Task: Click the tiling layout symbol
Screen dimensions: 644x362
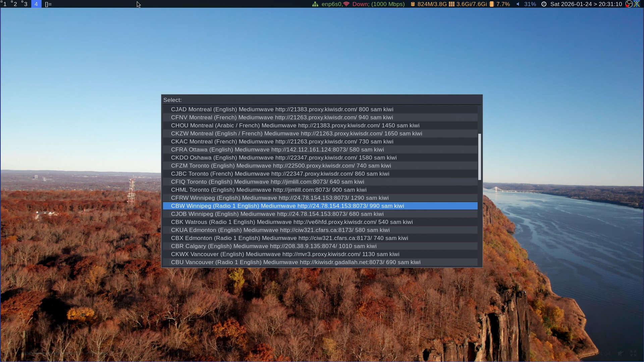Action: pos(48,4)
